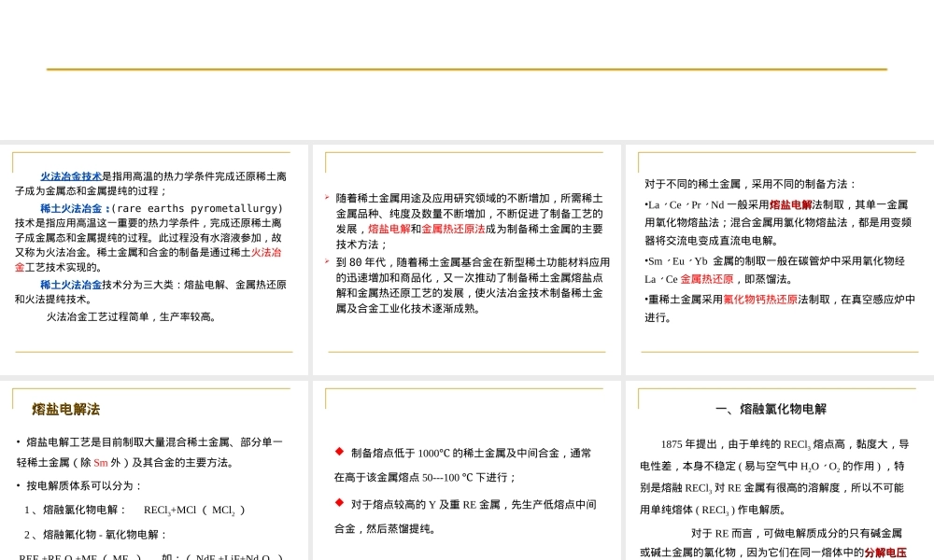This screenshot has width=934, height=560.
Task: Select the slide beginning 对于不同的稀土金属
Action: click(779, 259)
